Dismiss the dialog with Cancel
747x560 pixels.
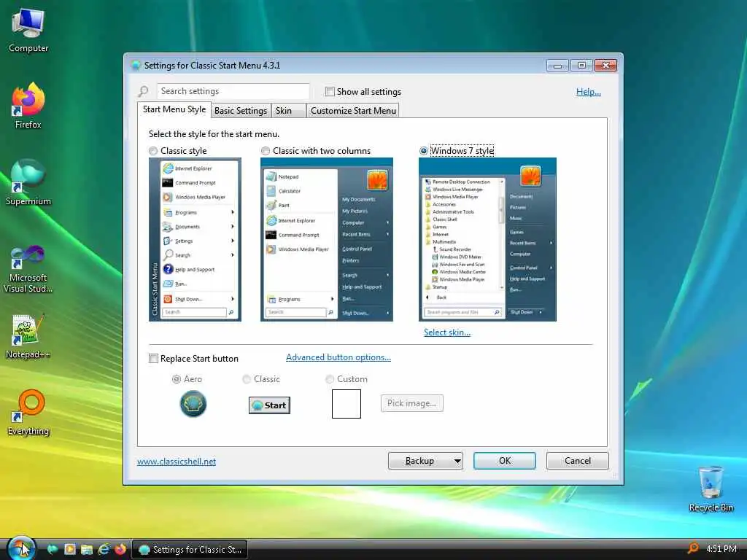point(578,461)
